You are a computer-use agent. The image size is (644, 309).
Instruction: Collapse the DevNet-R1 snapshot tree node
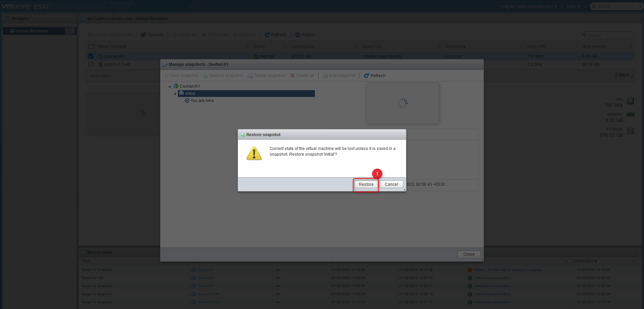(170, 86)
